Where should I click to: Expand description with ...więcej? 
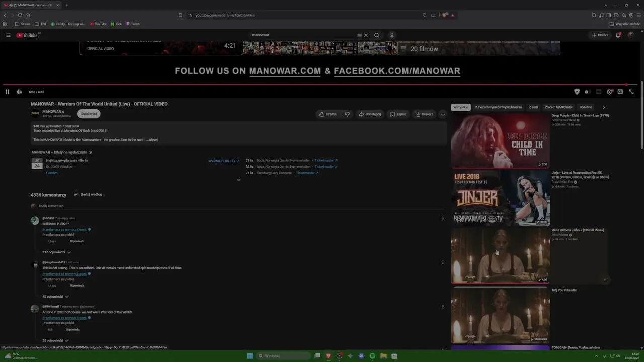pyautogui.click(x=152, y=140)
